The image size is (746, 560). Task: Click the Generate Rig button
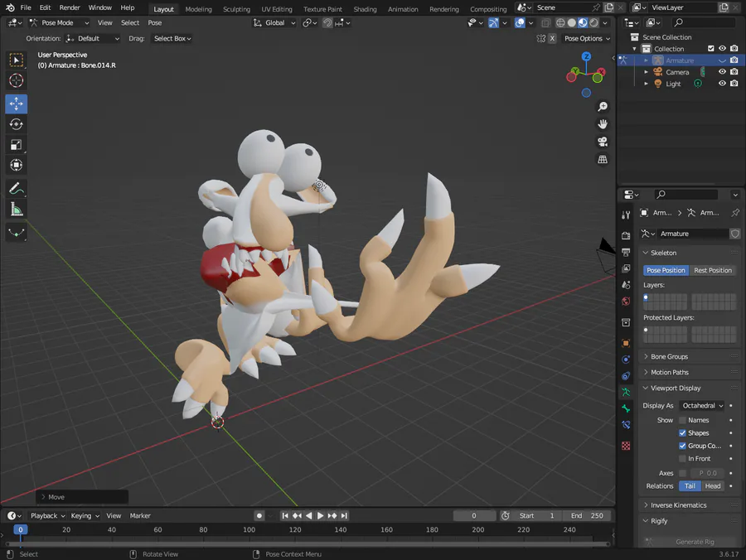(x=690, y=542)
